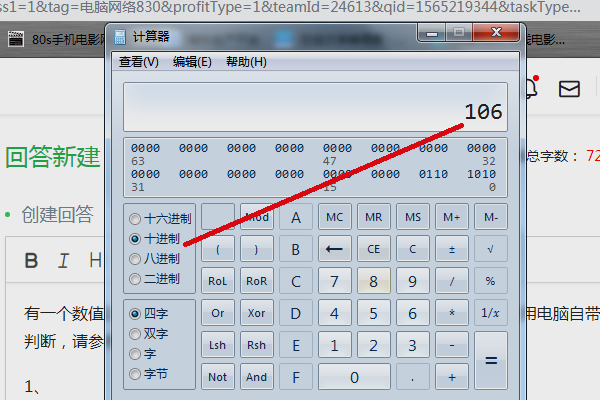
Task: Click the 0110 bit group in the bit display
Action: 433,174
